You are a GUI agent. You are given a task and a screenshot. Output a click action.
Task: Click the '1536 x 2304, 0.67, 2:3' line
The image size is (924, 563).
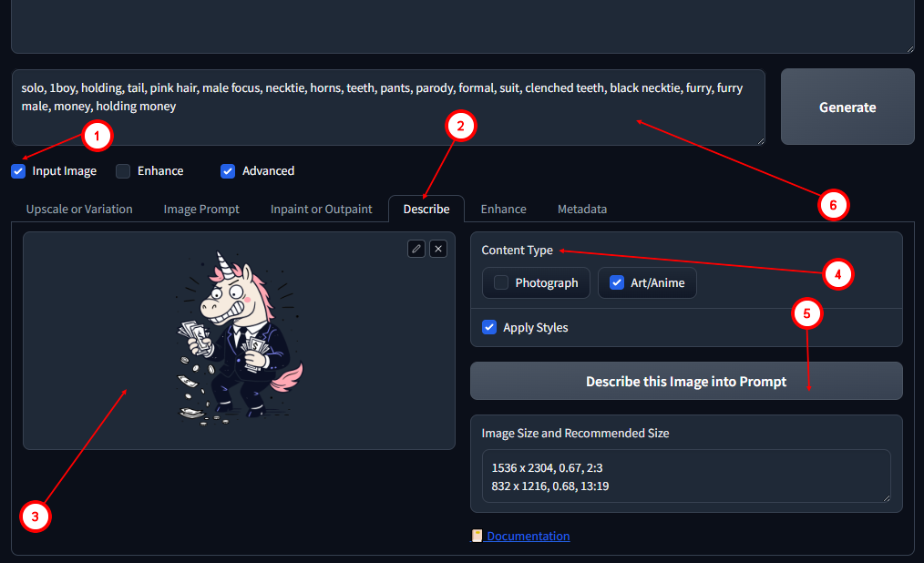point(547,467)
